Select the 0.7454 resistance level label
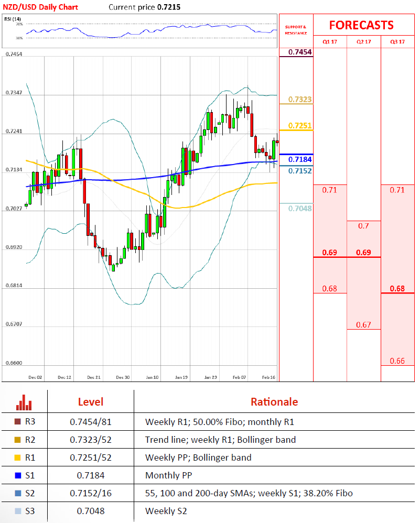 point(300,52)
